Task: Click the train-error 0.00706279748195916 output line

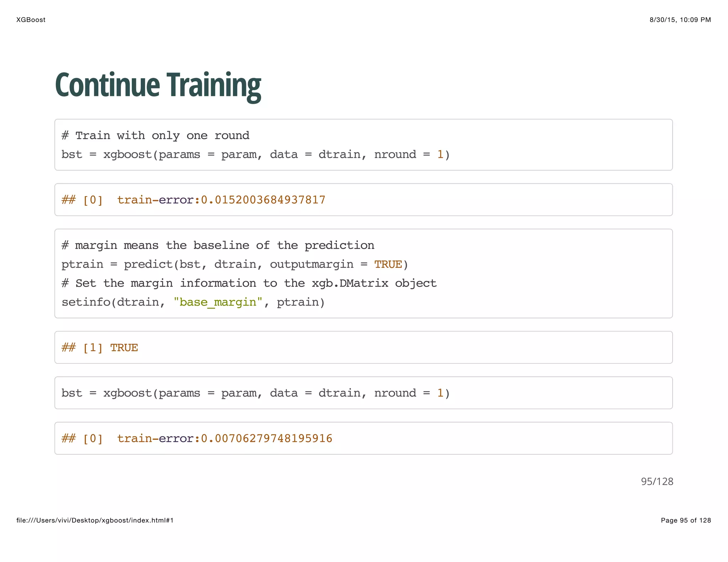Action: [x=197, y=439]
